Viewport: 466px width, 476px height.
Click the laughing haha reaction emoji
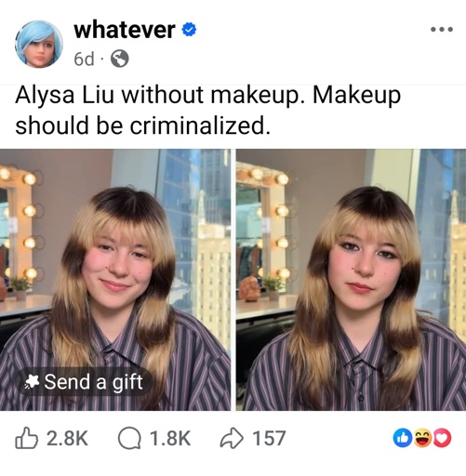click(422, 438)
